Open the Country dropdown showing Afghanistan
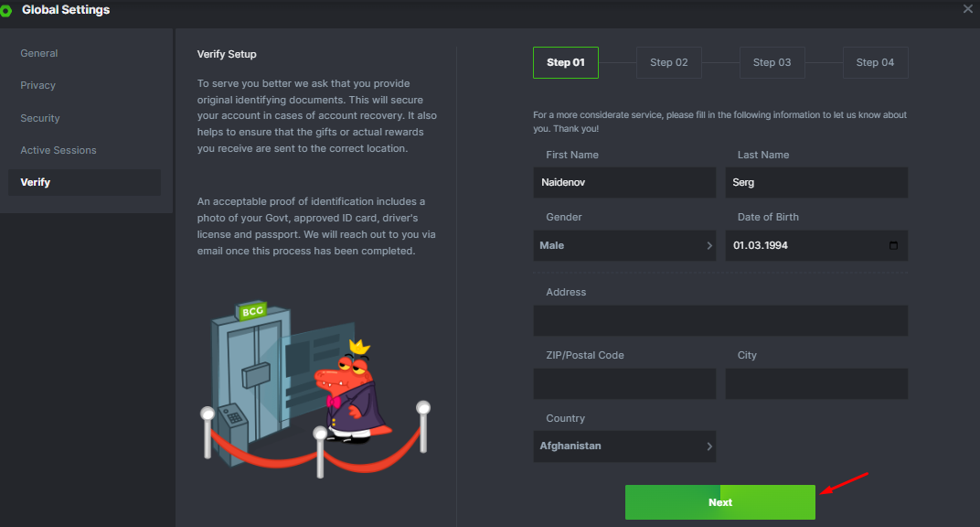 (624, 446)
